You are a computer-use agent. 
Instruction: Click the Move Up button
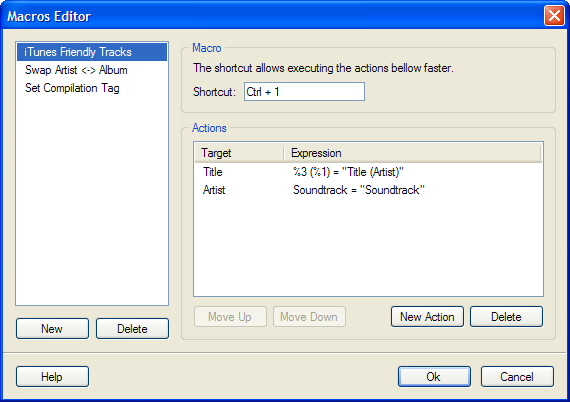[x=230, y=317]
